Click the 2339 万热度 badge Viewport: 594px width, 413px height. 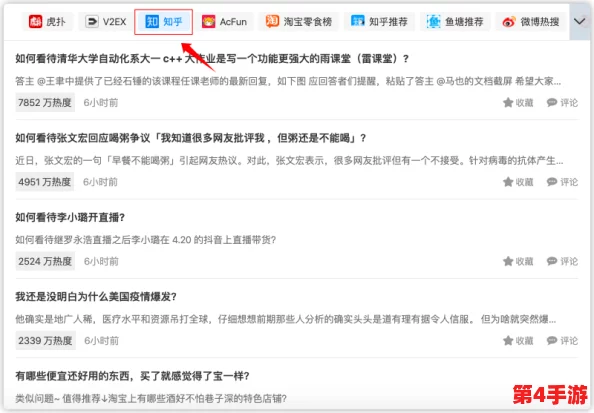pos(45,341)
